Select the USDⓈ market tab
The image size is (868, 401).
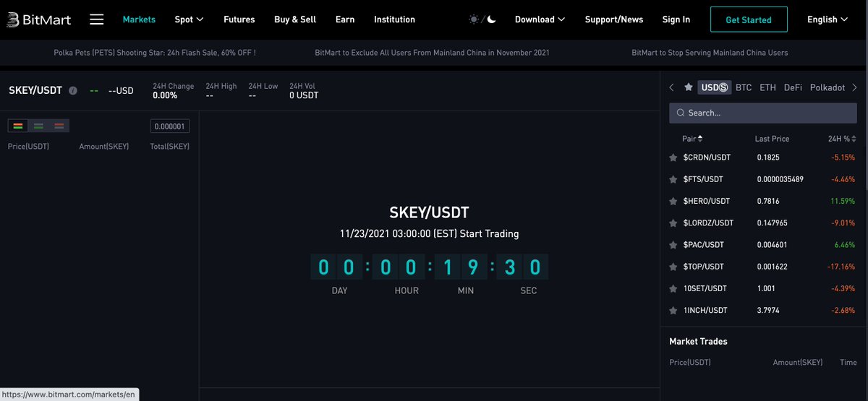pyautogui.click(x=715, y=87)
